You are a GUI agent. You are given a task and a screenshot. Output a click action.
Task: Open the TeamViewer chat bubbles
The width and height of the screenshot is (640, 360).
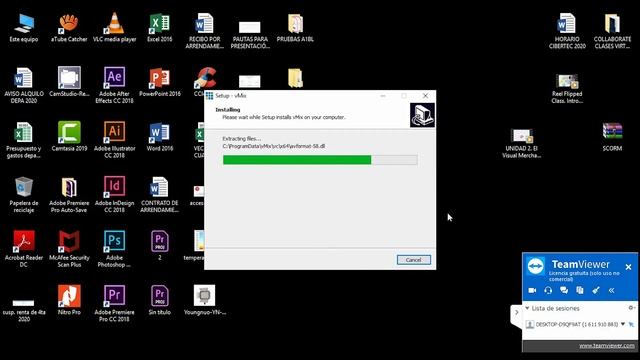click(x=564, y=290)
